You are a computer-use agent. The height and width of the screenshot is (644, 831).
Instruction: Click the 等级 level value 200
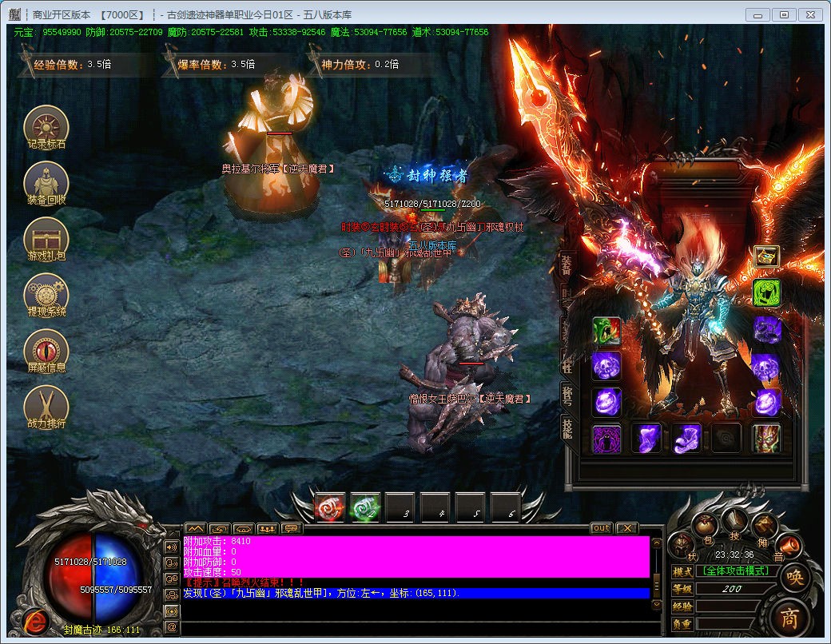pyautogui.click(x=732, y=589)
